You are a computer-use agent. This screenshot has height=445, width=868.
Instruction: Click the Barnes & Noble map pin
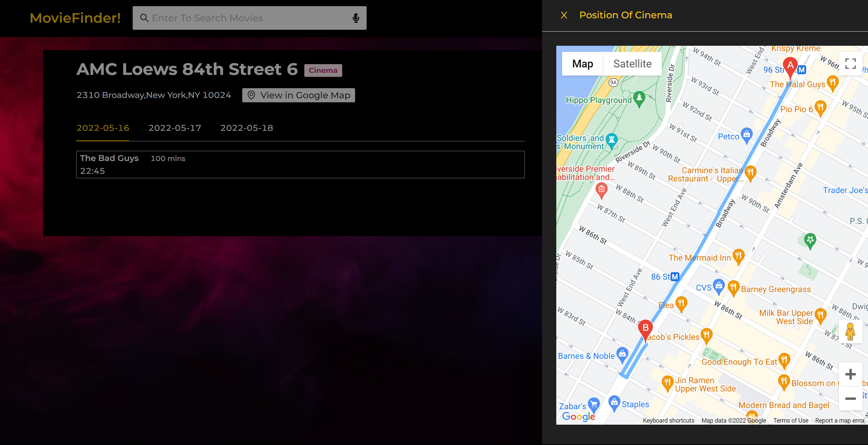coord(622,354)
